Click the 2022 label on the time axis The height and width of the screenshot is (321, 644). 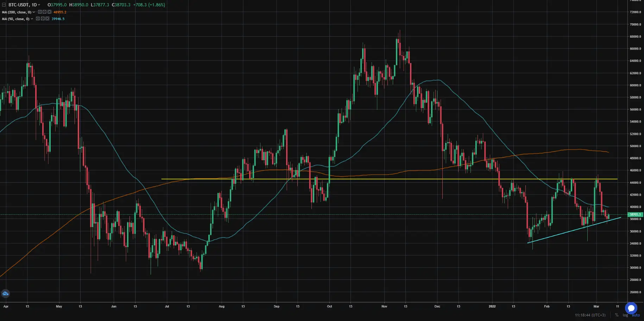pos(492,307)
